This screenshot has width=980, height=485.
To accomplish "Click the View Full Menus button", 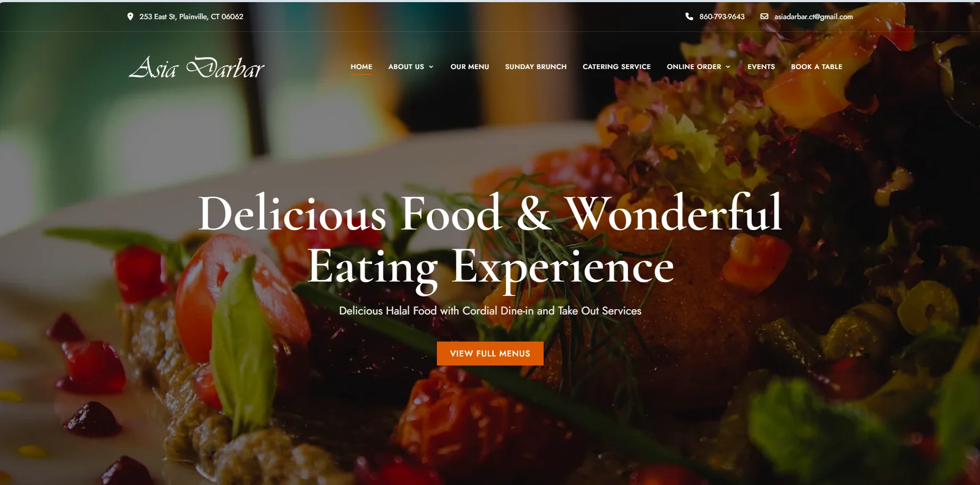I will coord(490,353).
